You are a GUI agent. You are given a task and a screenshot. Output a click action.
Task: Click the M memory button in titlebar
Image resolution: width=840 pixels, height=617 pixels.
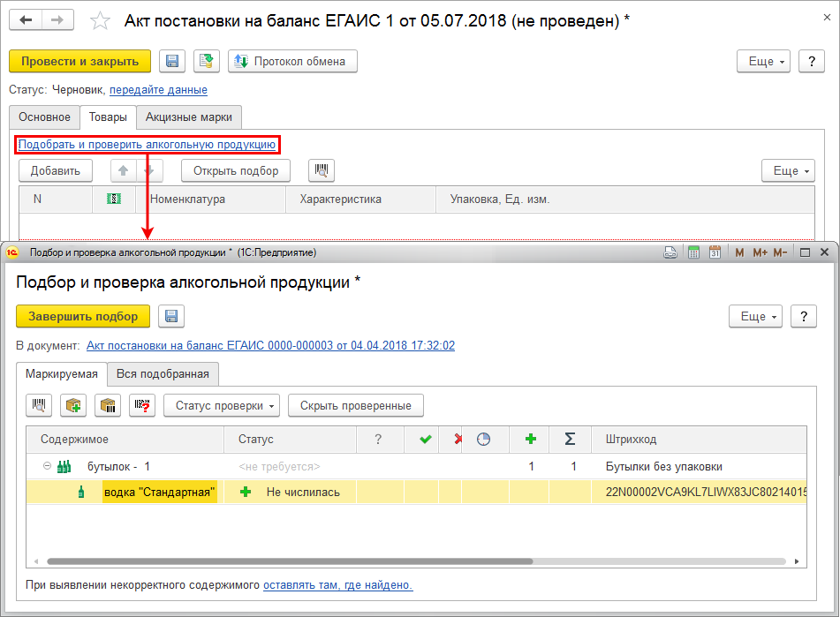point(739,252)
